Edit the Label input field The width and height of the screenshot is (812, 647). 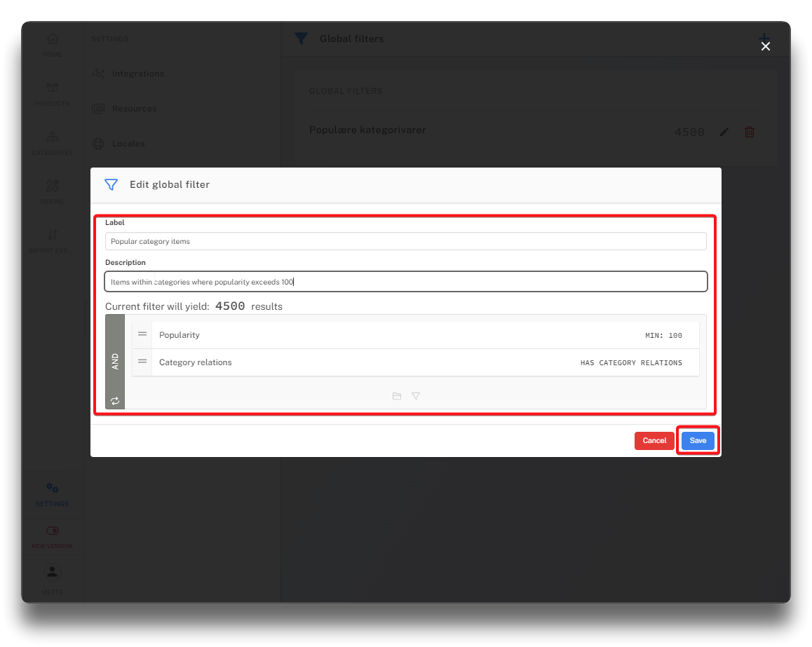[x=405, y=241]
